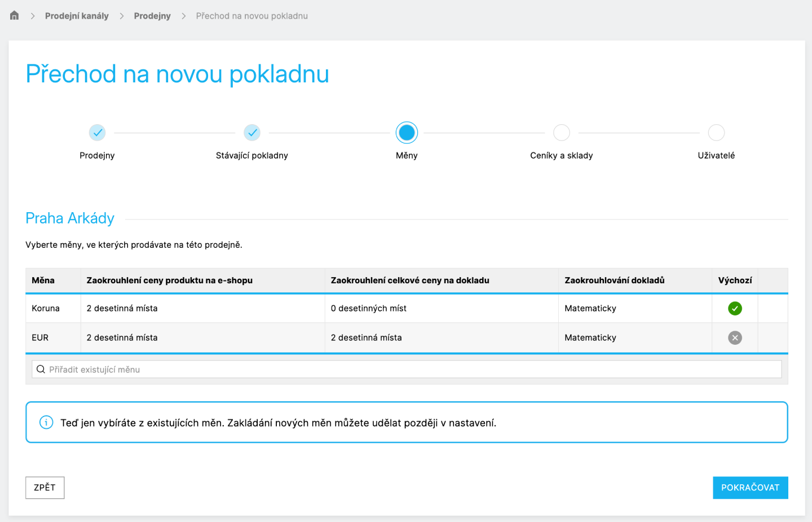Click Zaokrouhlování dokladů column header
The height and width of the screenshot is (522, 812).
click(x=615, y=280)
